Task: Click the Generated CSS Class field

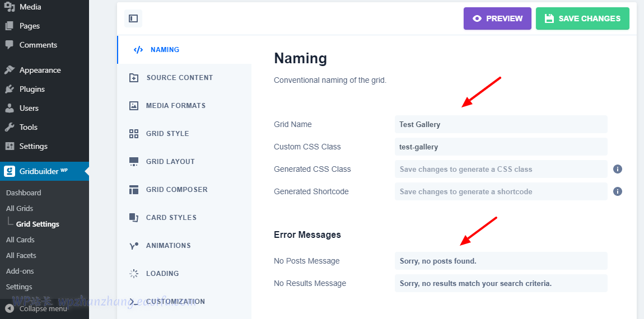Action: (x=501, y=169)
